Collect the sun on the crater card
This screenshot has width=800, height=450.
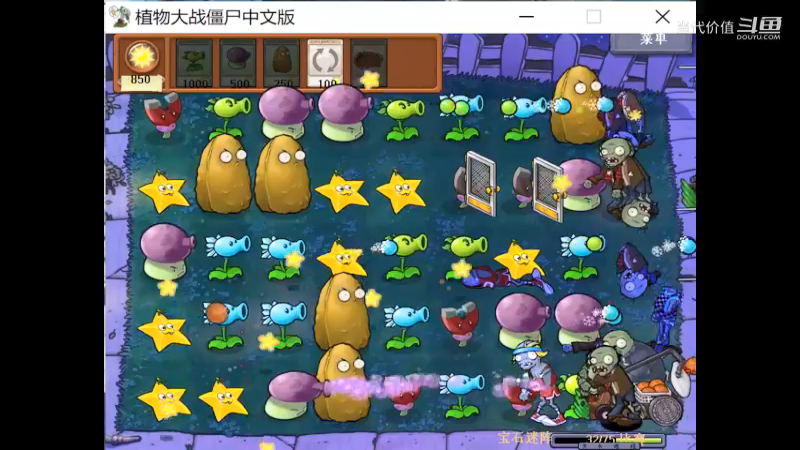370,80
